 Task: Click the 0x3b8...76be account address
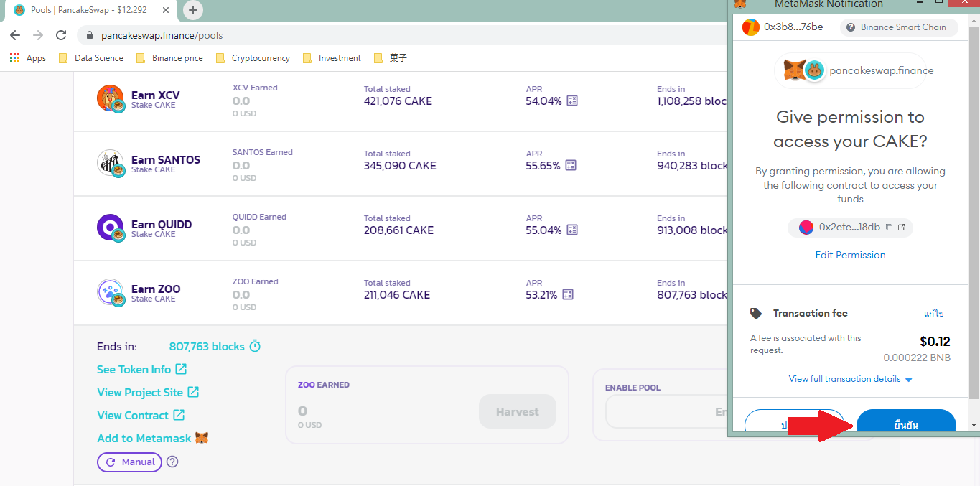[x=793, y=27]
